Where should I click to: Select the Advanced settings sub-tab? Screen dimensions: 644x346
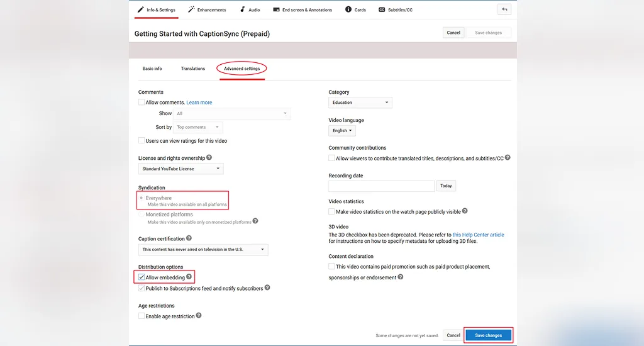click(x=242, y=69)
